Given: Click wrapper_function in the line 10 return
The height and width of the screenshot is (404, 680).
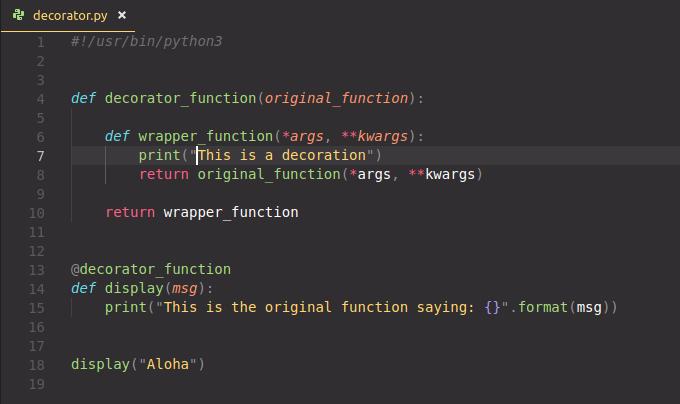Looking at the screenshot, I should click(230, 213).
